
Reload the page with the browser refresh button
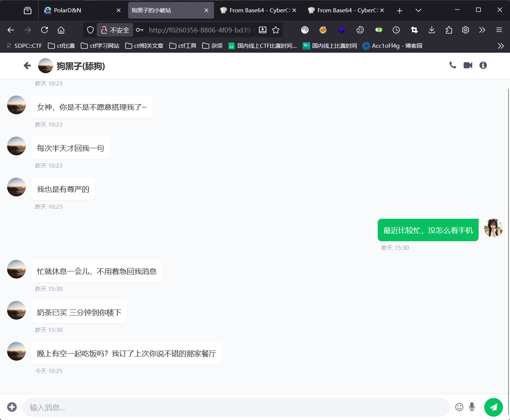click(44, 30)
